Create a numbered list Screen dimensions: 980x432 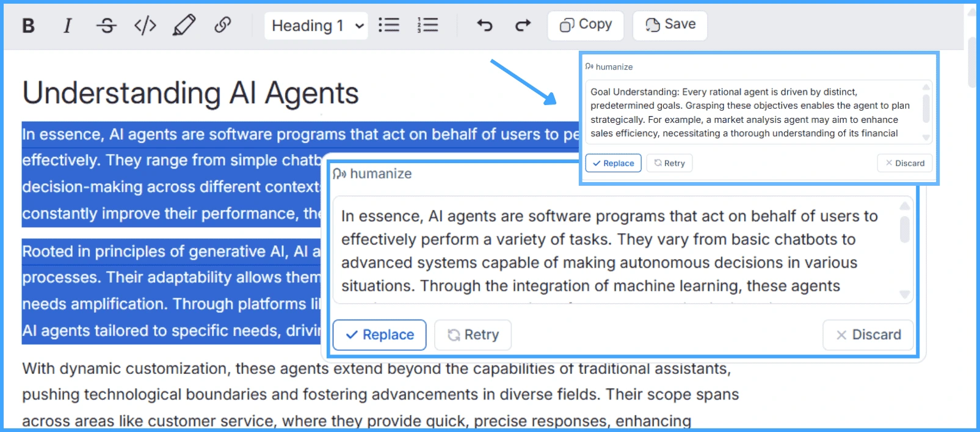[x=428, y=25]
